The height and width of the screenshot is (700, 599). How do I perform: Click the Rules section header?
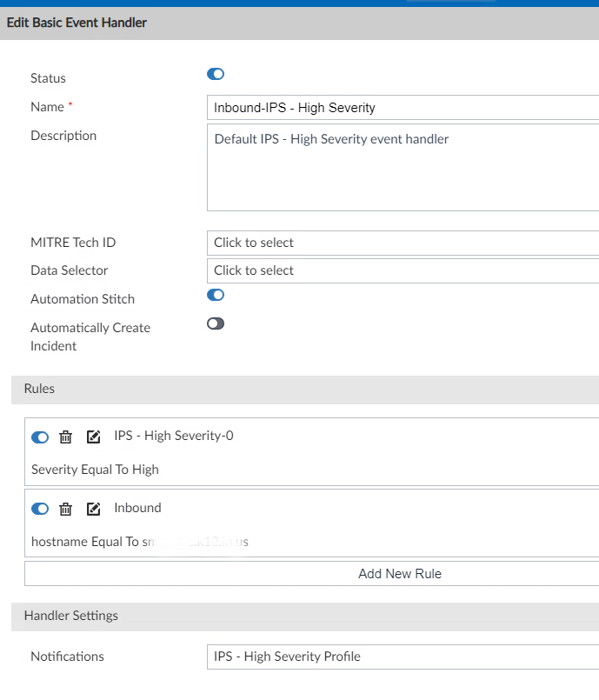point(305,390)
